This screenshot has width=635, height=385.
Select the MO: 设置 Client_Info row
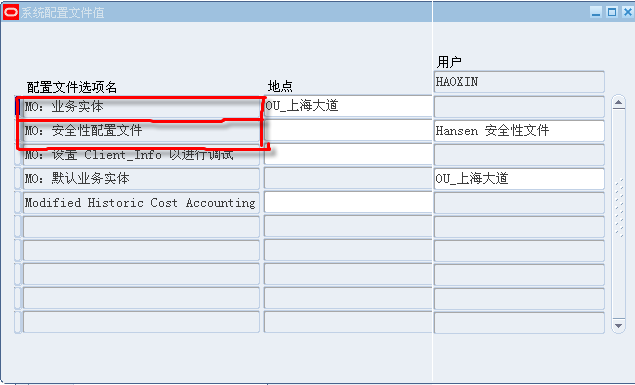click(141, 155)
